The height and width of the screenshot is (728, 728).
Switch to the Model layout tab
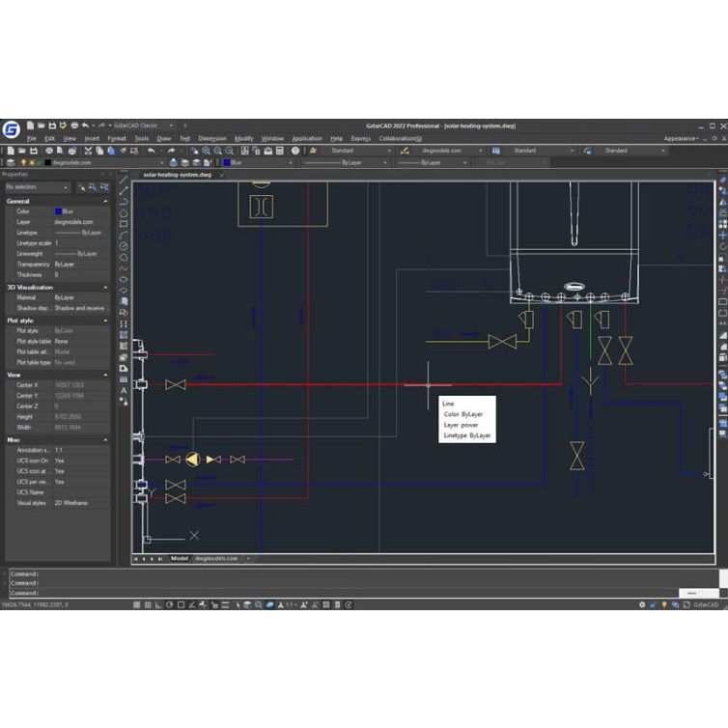point(180,558)
